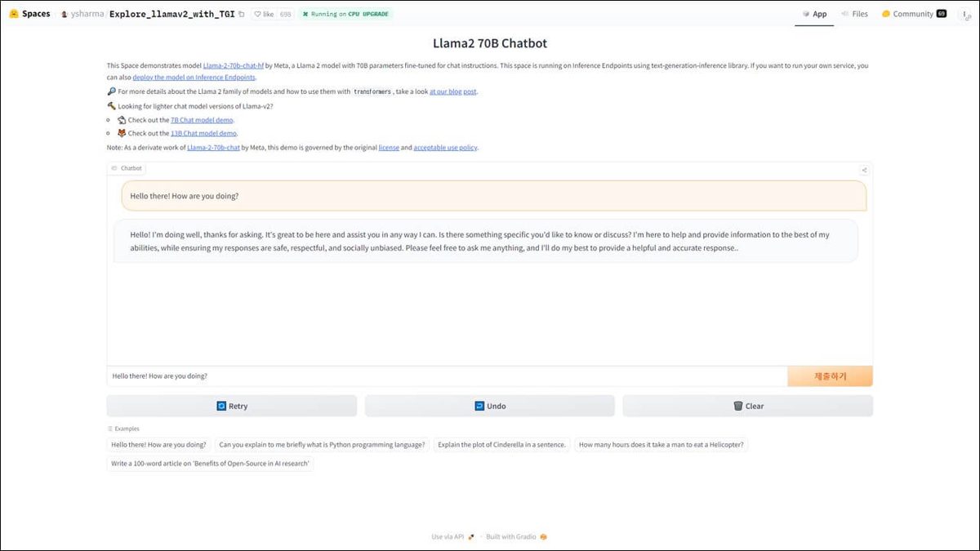
Task: Select example 'Hello there! How are you doing?'
Action: point(158,445)
